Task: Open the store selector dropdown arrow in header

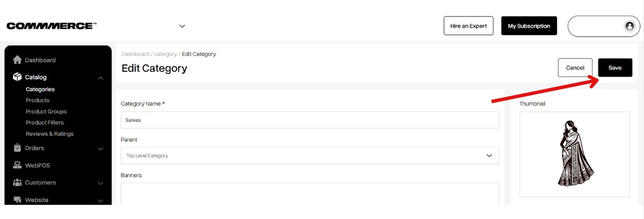Action: click(x=183, y=26)
